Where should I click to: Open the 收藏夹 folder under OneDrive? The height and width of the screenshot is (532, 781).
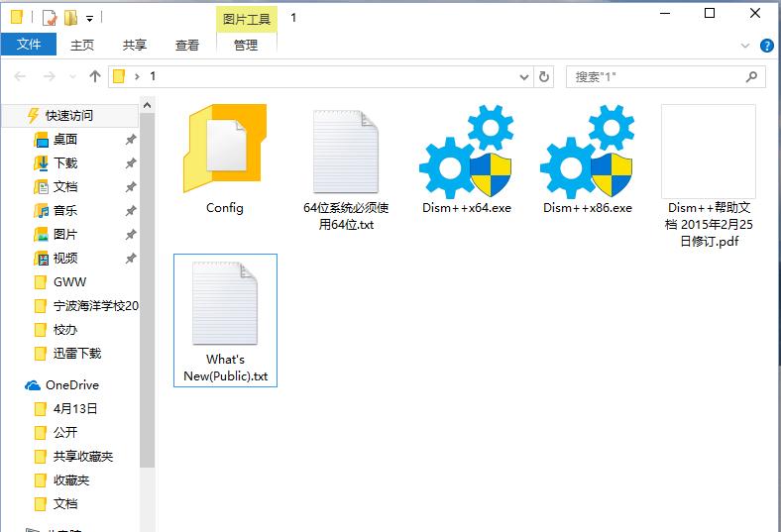[x=71, y=480]
